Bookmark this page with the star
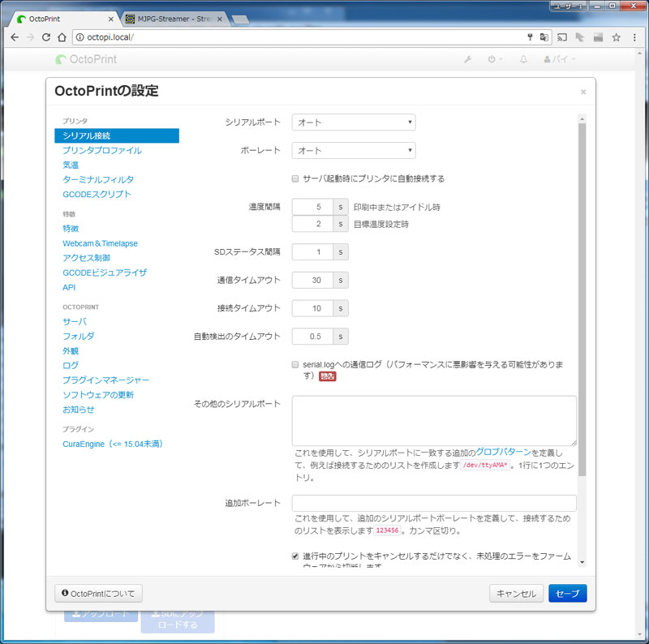 click(x=617, y=37)
